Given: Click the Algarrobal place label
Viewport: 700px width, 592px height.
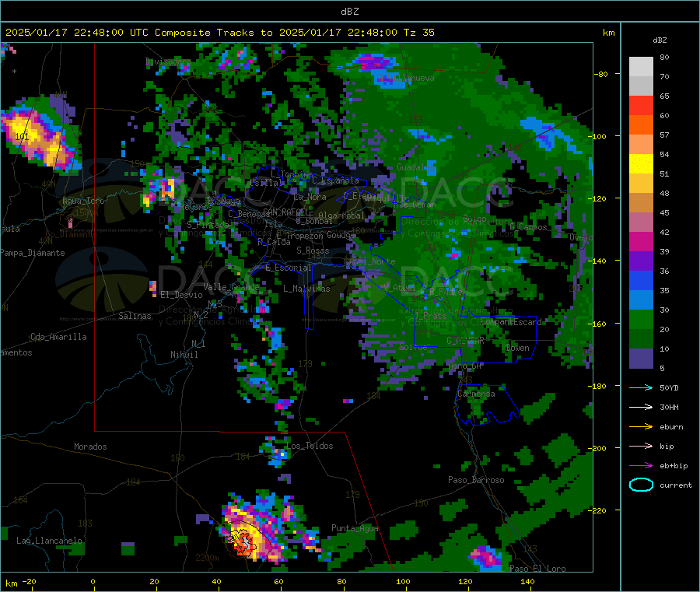Looking at the screenshot, I should coord(341,215).
